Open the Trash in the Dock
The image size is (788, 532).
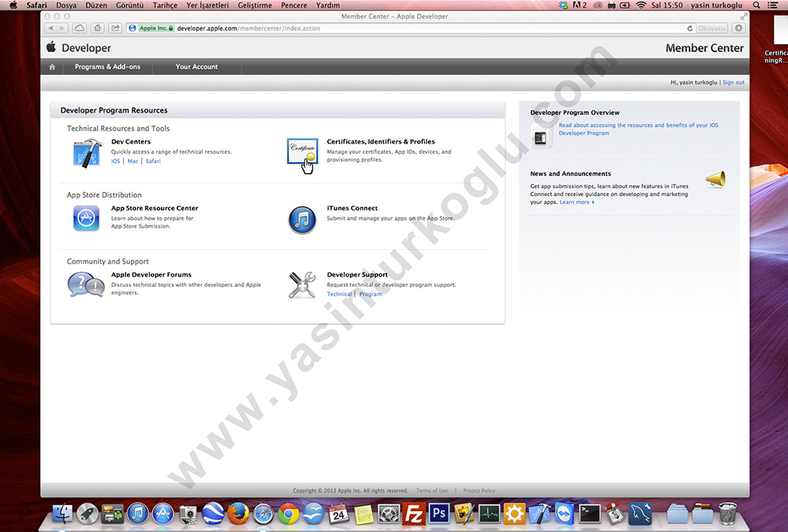(727, 514)
